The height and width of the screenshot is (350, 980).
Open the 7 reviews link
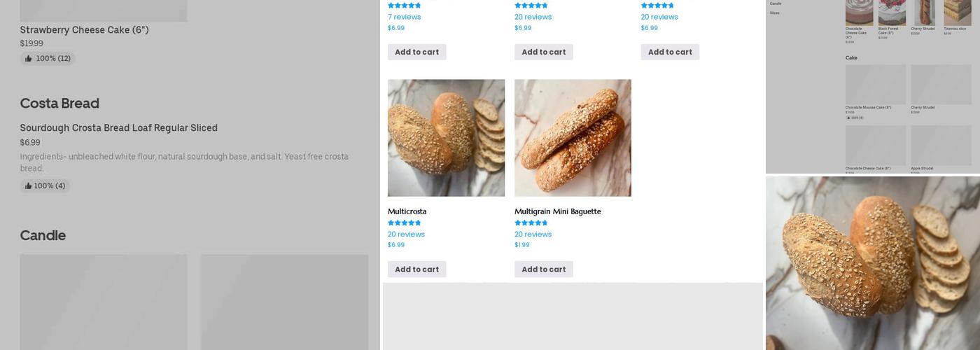click(x=404, y=17)
